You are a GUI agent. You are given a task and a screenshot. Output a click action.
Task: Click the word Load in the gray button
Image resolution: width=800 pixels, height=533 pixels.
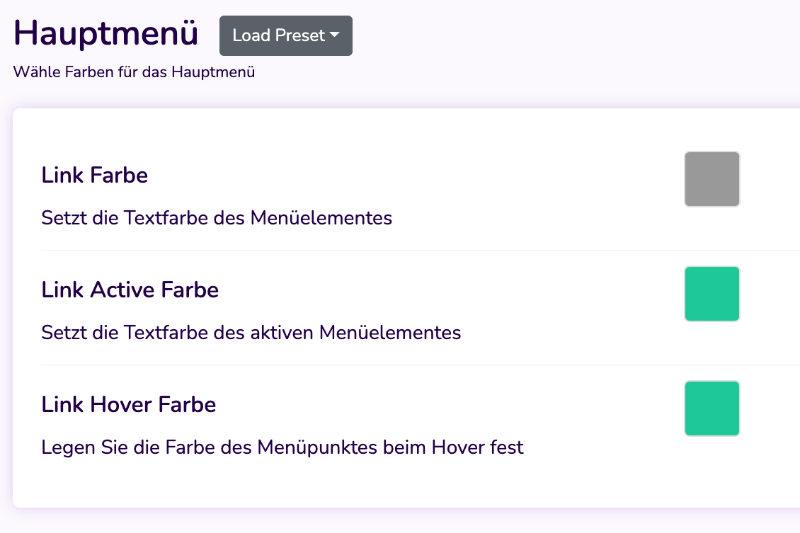coord(252,35)
